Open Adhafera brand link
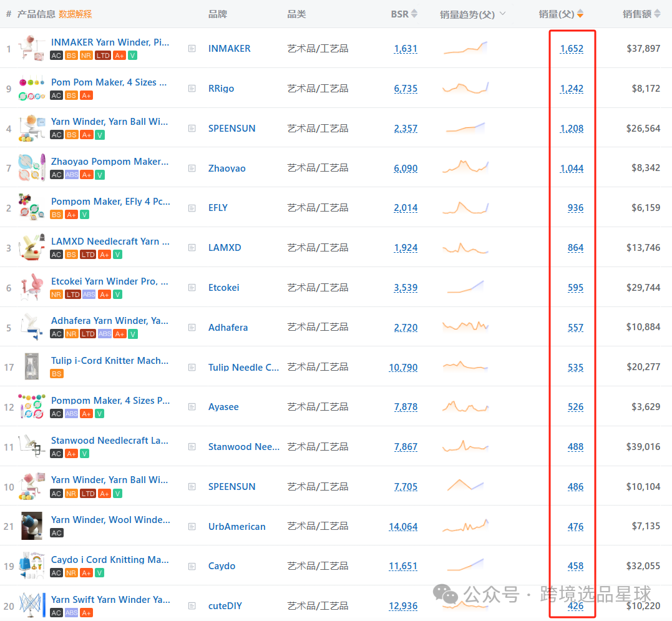This screenshot has width=672, height=621. pos(228,328)
